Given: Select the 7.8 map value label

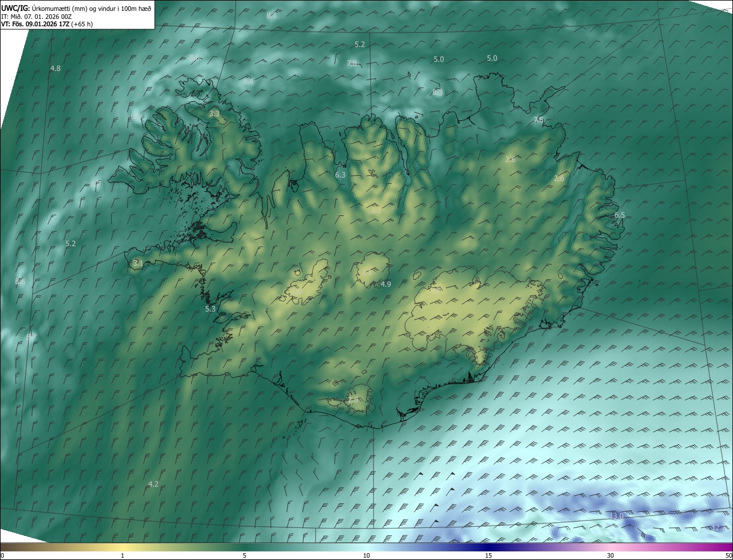Looking at the screenshot, I should pyautogui.click(x=352, y=63).
